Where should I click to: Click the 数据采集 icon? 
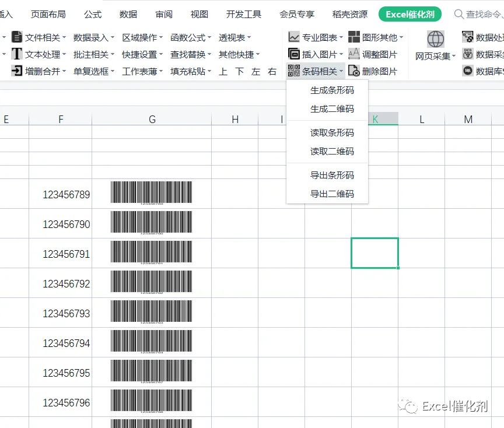point(468,54)
